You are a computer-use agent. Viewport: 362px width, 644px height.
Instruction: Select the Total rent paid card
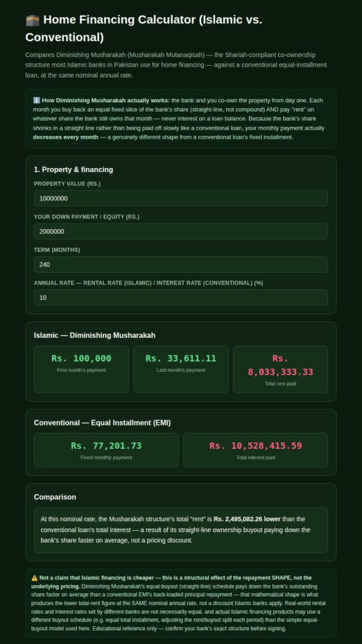click(281, 369)
